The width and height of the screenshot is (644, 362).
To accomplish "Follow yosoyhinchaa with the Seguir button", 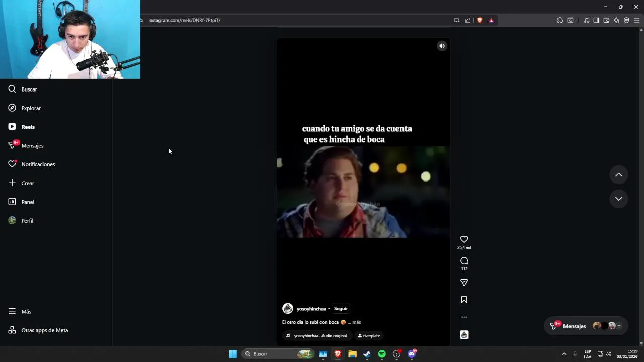I will [x=341, y=309].
